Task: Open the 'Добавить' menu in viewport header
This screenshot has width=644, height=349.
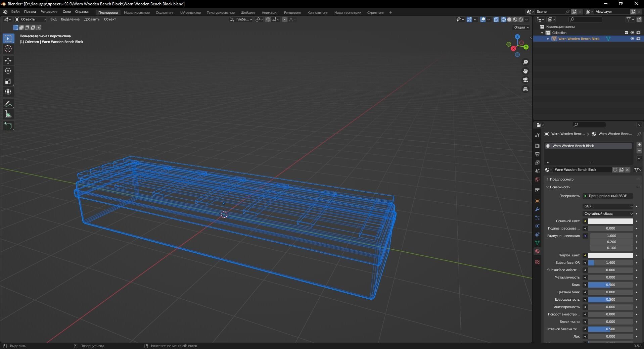Action: pos(92,19)
